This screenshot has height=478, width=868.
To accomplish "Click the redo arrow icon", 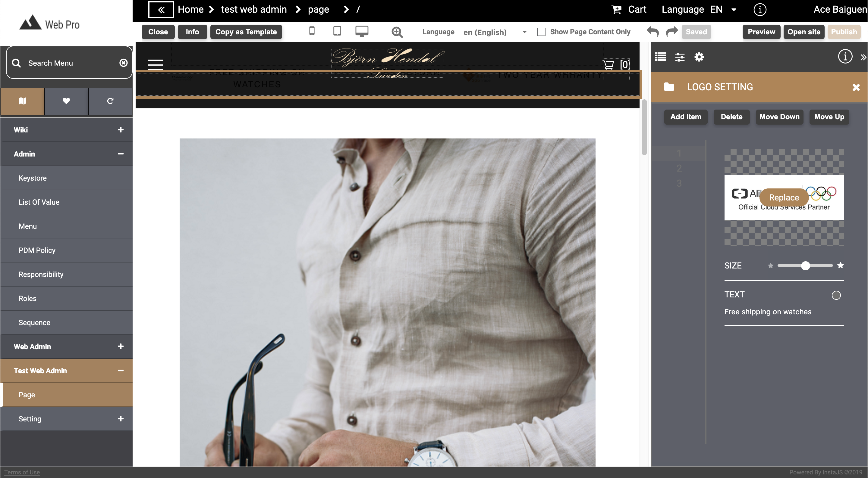I will click(671, 32).
